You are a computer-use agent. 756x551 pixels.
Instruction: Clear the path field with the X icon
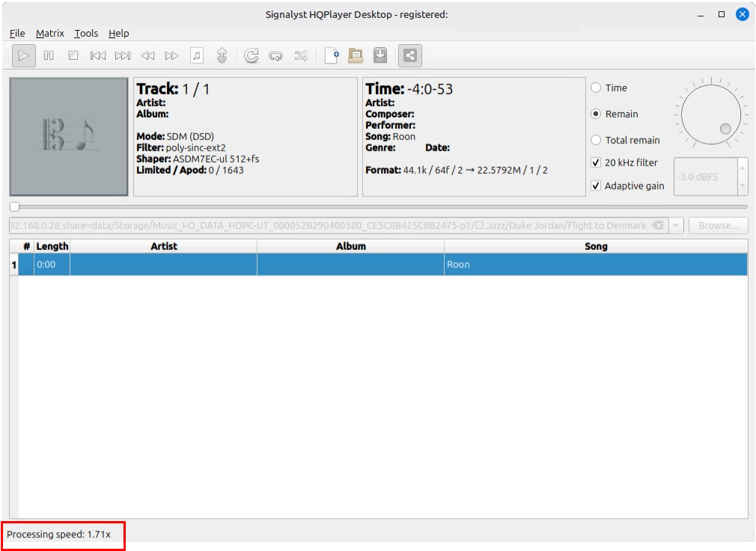point(658,225)
